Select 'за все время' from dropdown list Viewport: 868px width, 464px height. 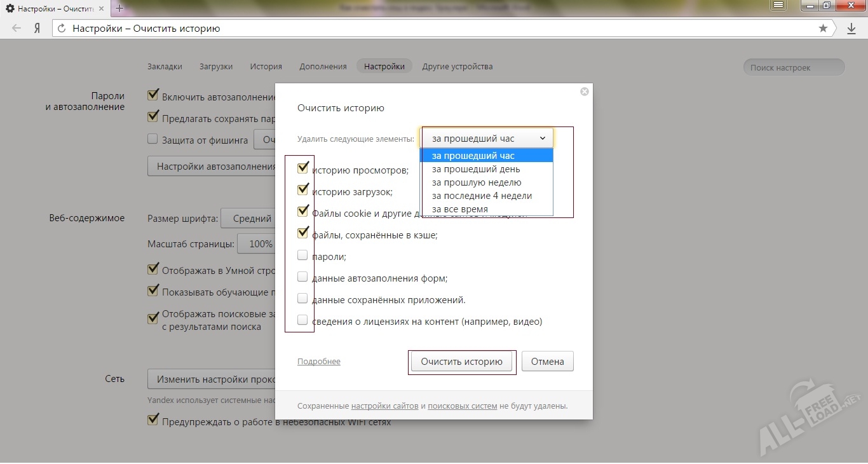coord(460,209)
